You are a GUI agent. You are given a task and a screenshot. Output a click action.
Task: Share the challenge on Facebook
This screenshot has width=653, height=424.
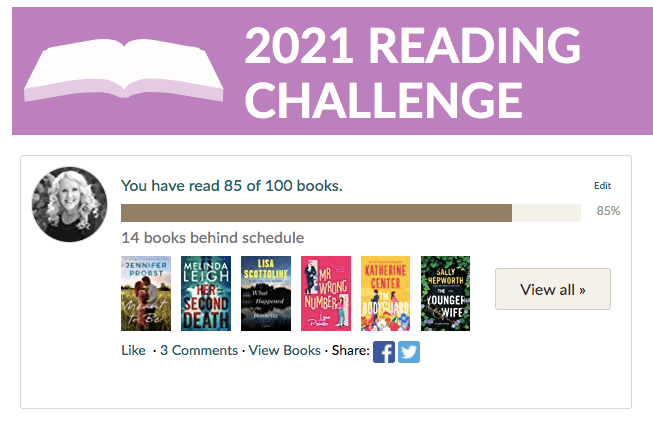(x=384, y=352)
